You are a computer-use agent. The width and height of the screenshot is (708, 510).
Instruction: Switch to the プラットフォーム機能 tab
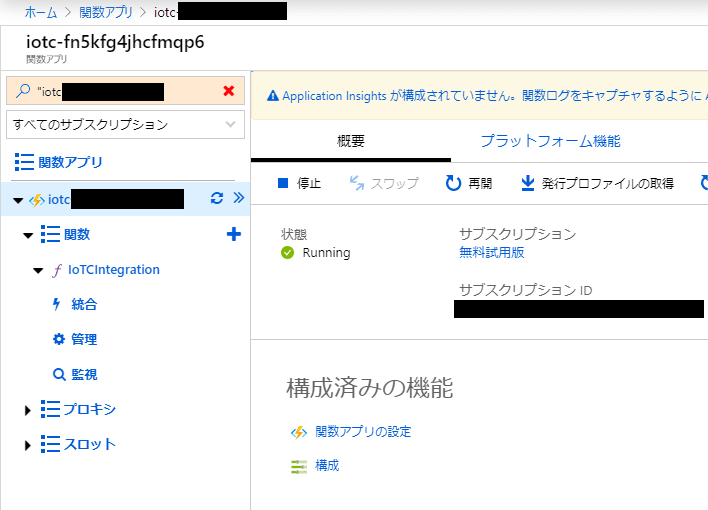pyautogui.click(x=550, y=141)
